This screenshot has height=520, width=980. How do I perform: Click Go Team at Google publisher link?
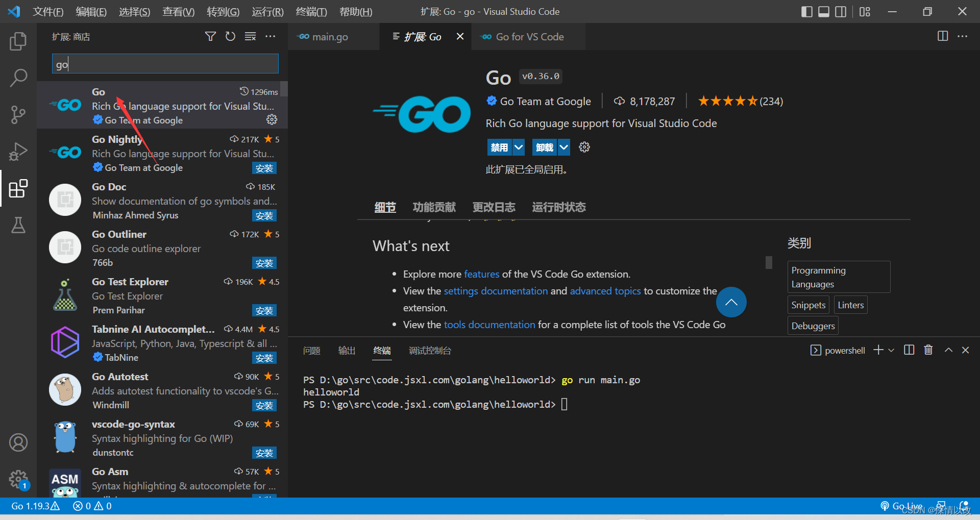click(545, 101)
